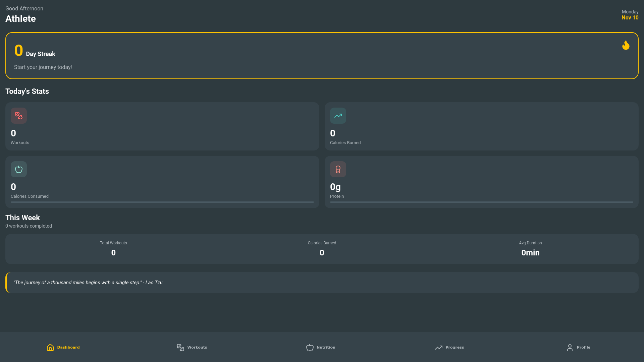The image size is (644, 362).
Task: Click the flame icon in streak card
Action: click(x=626, y=45)
